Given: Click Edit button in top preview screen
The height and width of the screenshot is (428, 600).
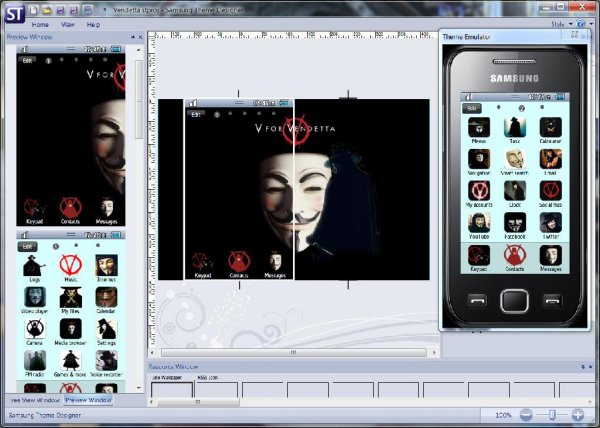Looking at the screenshot, I should tap(28, 60).
